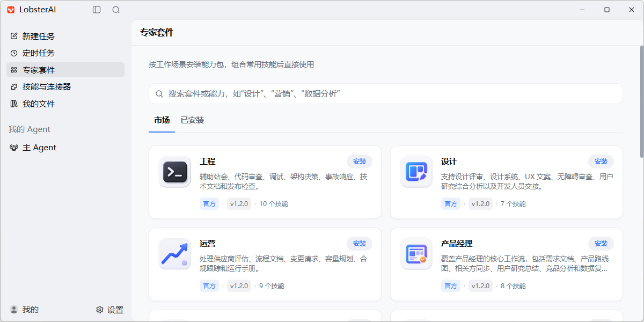Click the 我的 Agent section label

[30, 129]
